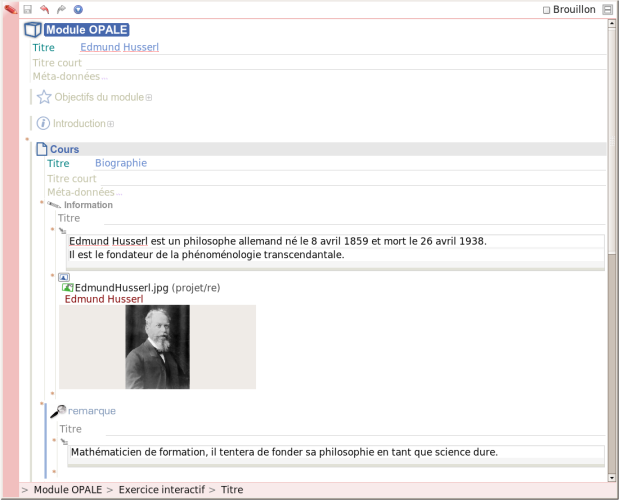Click the red pencil edit icon
This screenshot has width=619, height=500.
9,10
